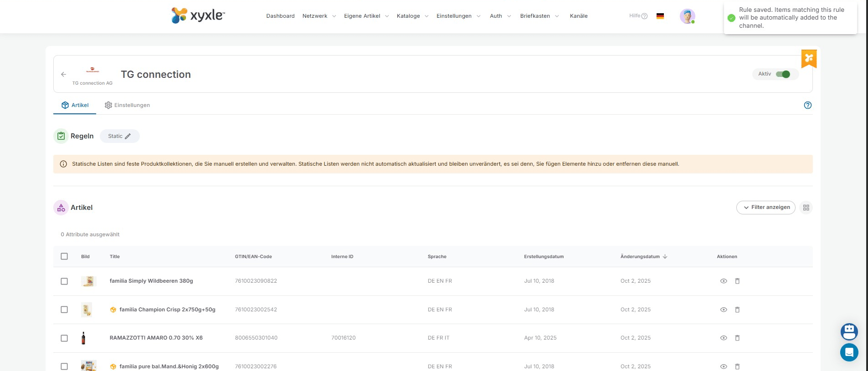Open the robot assistant icon
This screenshot has height=371, width=868.
coord(849,332)
